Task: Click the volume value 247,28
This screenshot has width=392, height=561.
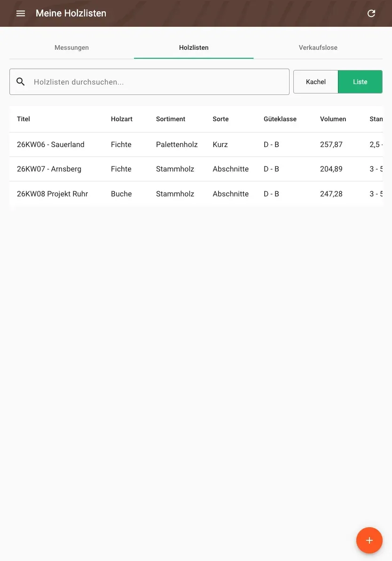Action: coord(331,194)
